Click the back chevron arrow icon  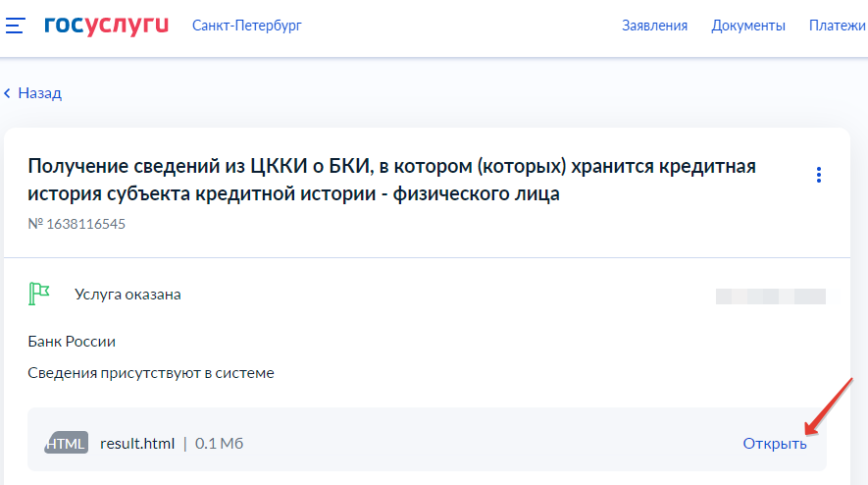pyautogui.click(x=8, y=93)
